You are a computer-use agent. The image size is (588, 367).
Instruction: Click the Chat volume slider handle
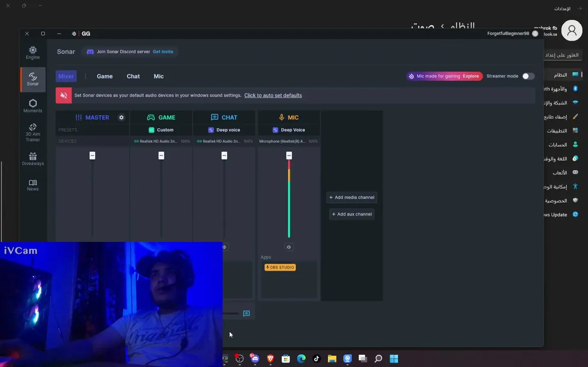point(224,155)
